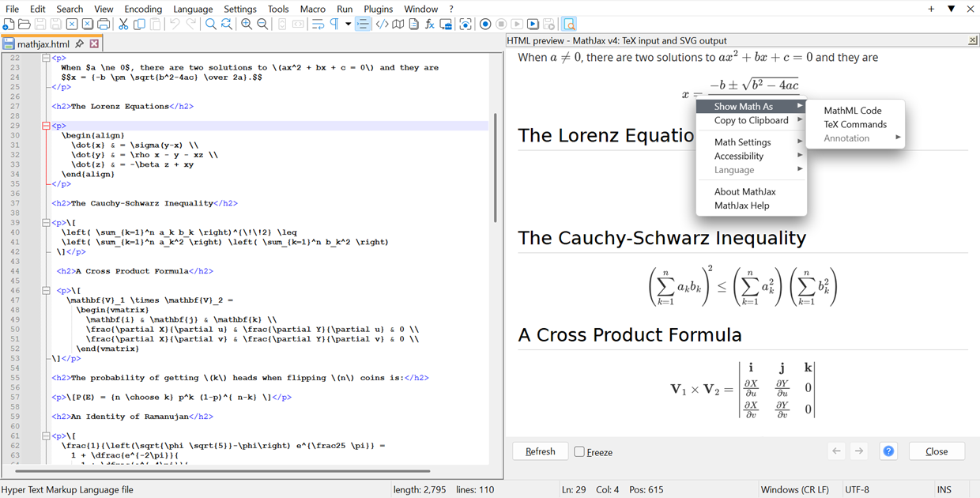The height and width of the screenshot is (498, 980).
Task: Choose MathML Code from submenu
Action: point(853,111)
